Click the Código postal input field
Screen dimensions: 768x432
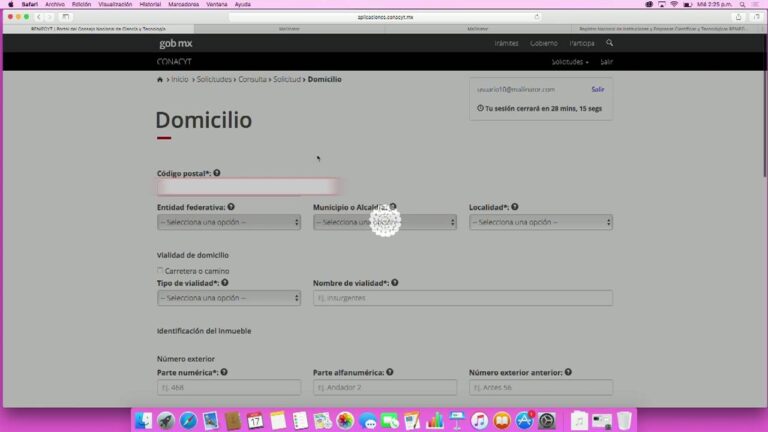247,187
